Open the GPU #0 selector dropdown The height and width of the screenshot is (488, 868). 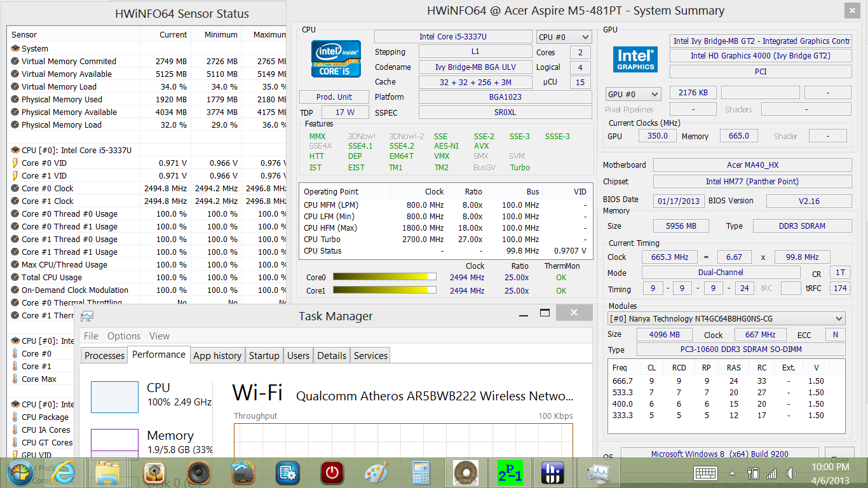click(634, 94)
